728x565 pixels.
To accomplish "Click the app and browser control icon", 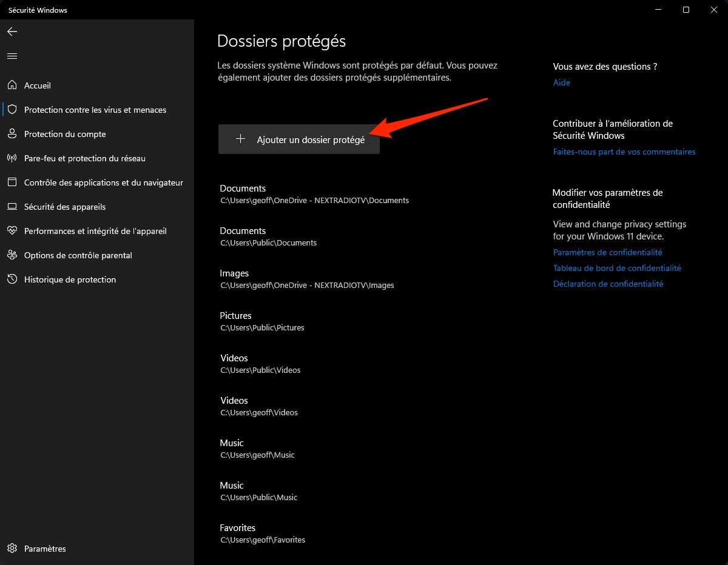I will (x=12, y=182).
